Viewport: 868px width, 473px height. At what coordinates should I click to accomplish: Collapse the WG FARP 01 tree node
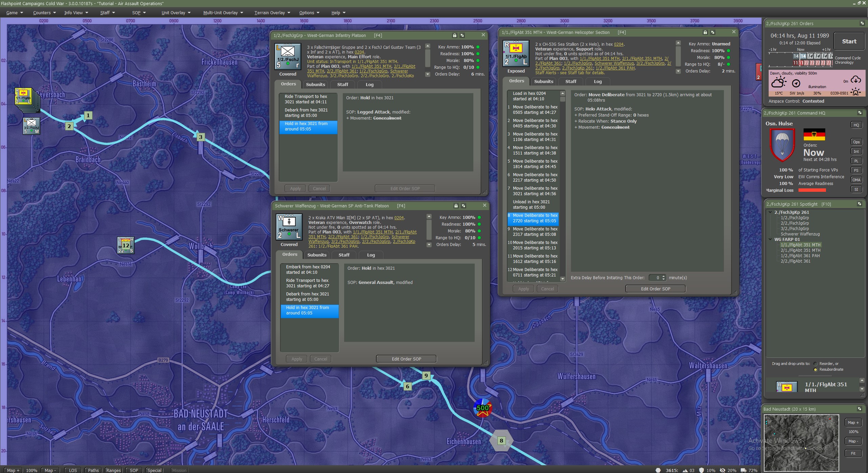[x=770, y=239]
